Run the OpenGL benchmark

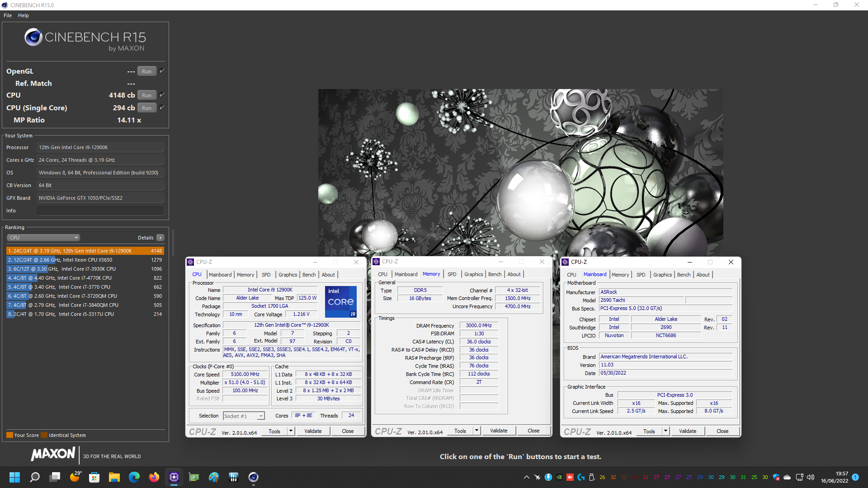point(147,71)
